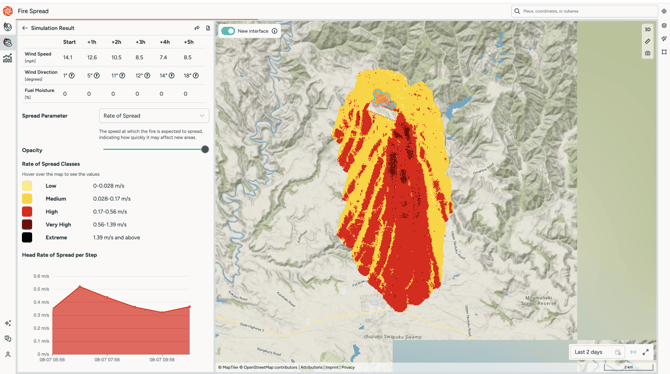Click the 3D view icon on the map
670x374 pixels.
(x=648, y=29)
